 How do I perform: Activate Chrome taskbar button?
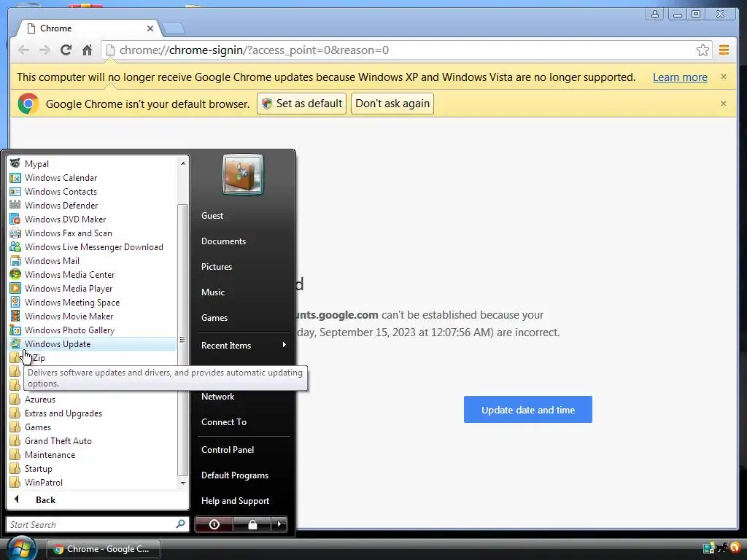point(103,548)
